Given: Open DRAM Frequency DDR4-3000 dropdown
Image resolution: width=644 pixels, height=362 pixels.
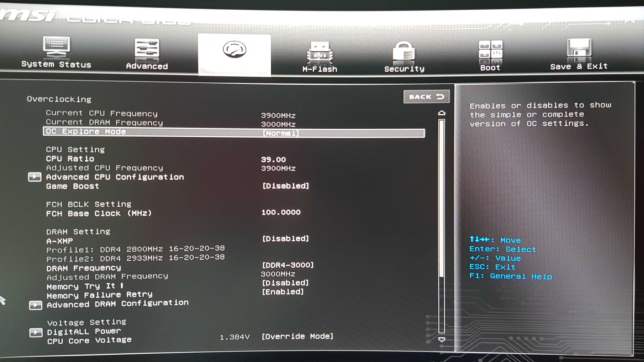Looking at the screenshot, I should 288,265.
